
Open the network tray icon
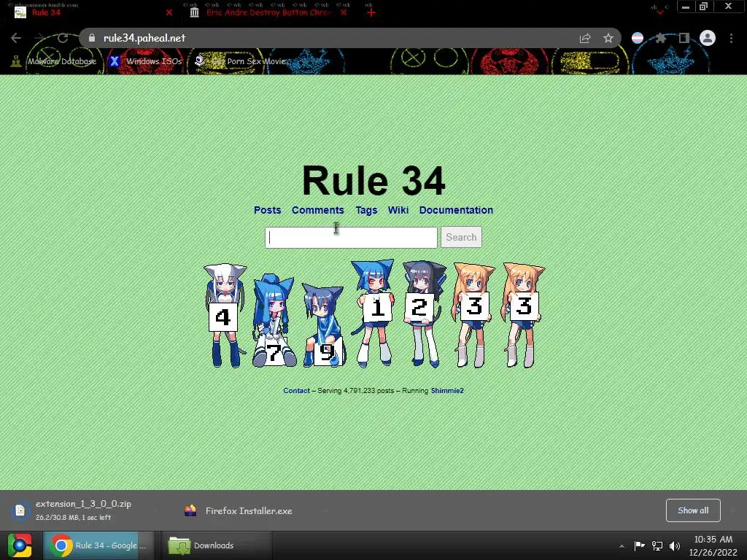click(x=657, y=545)
